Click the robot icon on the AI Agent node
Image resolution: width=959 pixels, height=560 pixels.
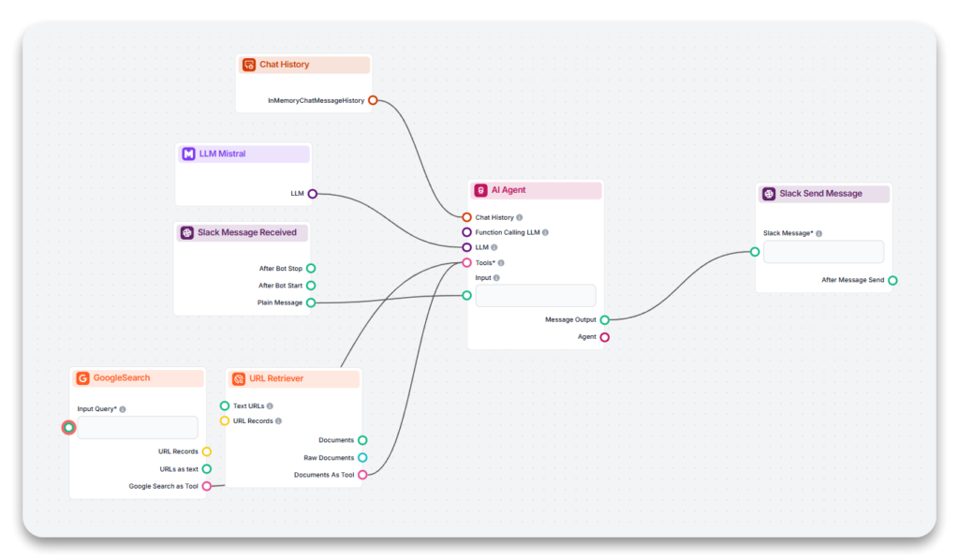click(481, 189)
